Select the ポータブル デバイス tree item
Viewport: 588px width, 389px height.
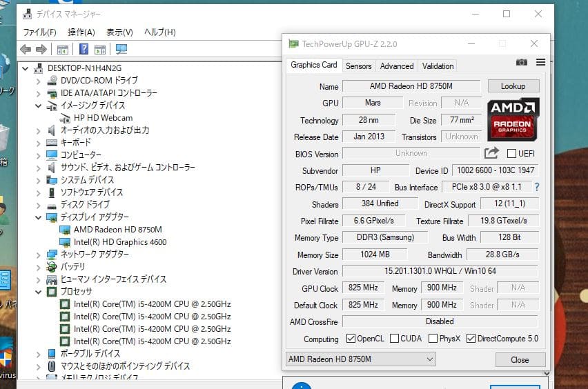pyautogui.click(x=90, y=354)
